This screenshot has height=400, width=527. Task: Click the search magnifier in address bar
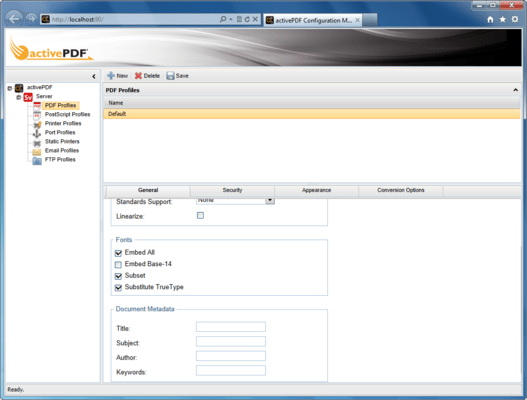click(x=223, y=19)
